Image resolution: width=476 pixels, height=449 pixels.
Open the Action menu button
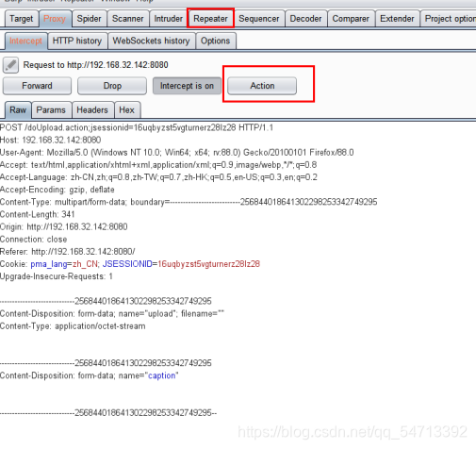click(x=262, y=86)
